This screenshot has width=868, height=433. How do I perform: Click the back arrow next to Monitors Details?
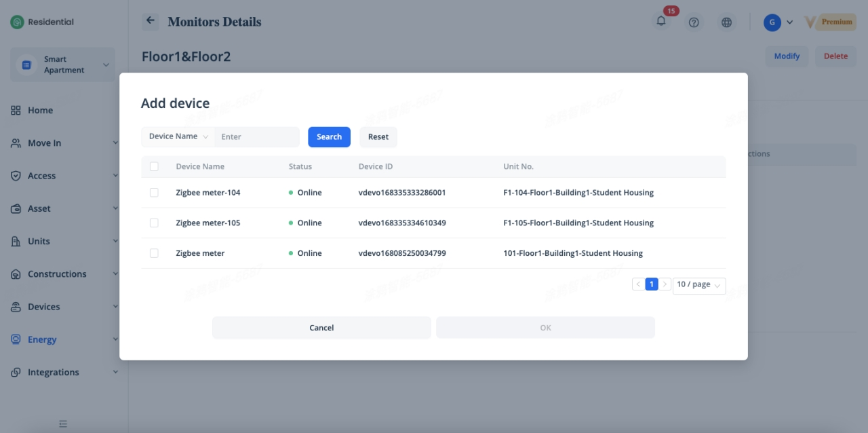(x=151, y=21)
